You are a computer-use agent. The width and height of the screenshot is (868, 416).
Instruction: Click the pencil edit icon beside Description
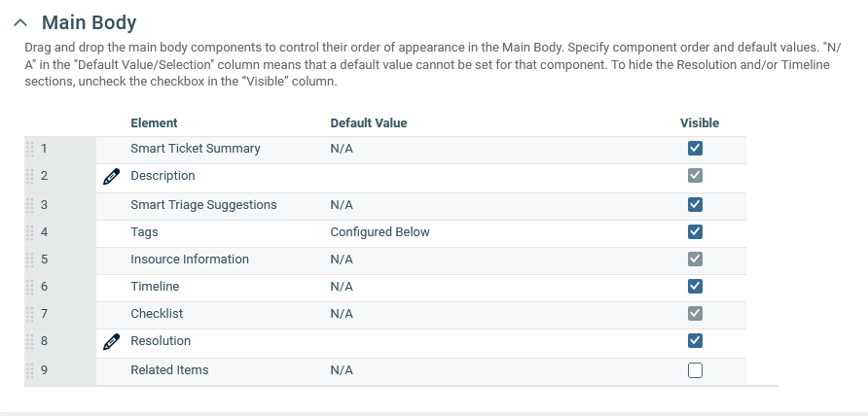tap(112, 176)
